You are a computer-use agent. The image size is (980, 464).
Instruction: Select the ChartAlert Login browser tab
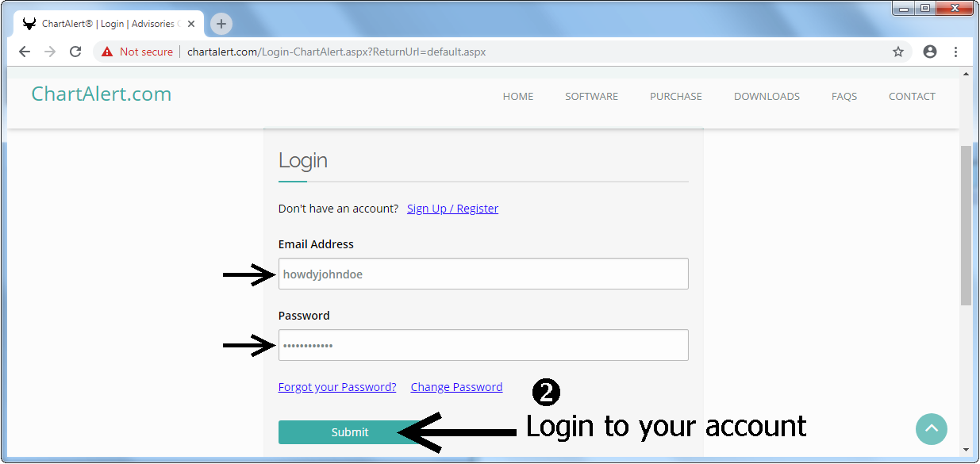[x=109, y=24]
